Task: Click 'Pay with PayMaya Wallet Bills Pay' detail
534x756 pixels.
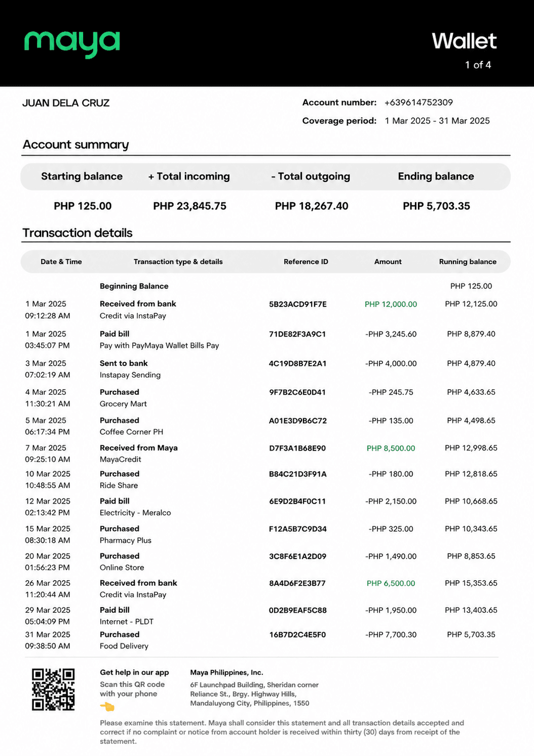Action: tap(159, 346)
